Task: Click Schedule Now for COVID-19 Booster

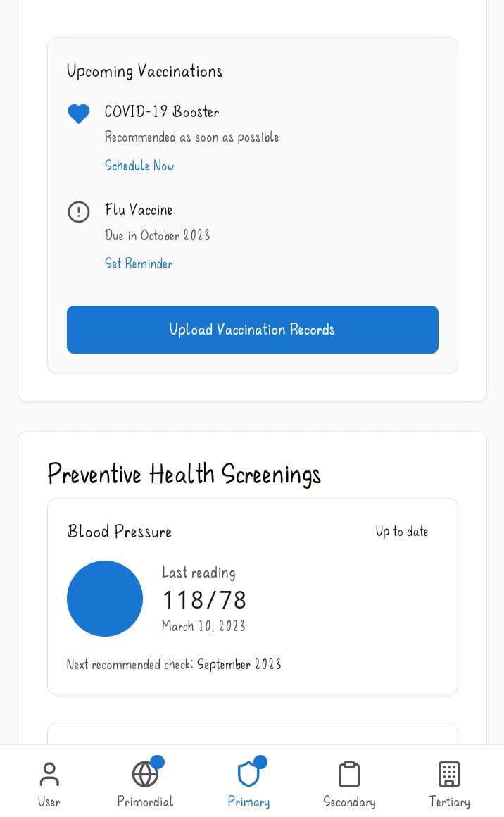Action: [x=139, y=166]
